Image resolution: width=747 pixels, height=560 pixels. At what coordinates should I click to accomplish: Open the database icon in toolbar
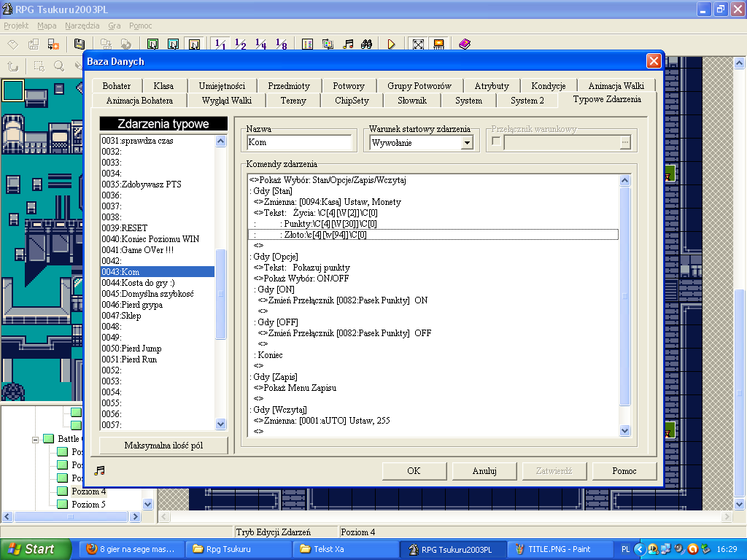pyautogui.click(x=307, y=44)
